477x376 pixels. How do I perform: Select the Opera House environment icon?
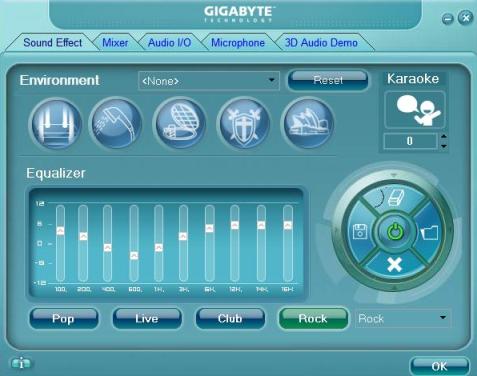tap(308, 123)
